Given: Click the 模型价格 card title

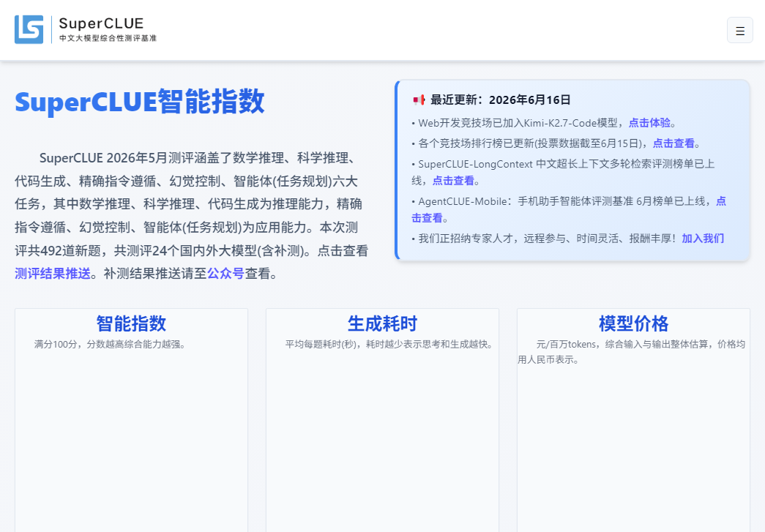Looking at the screenshot, I should tap(633, 323).
